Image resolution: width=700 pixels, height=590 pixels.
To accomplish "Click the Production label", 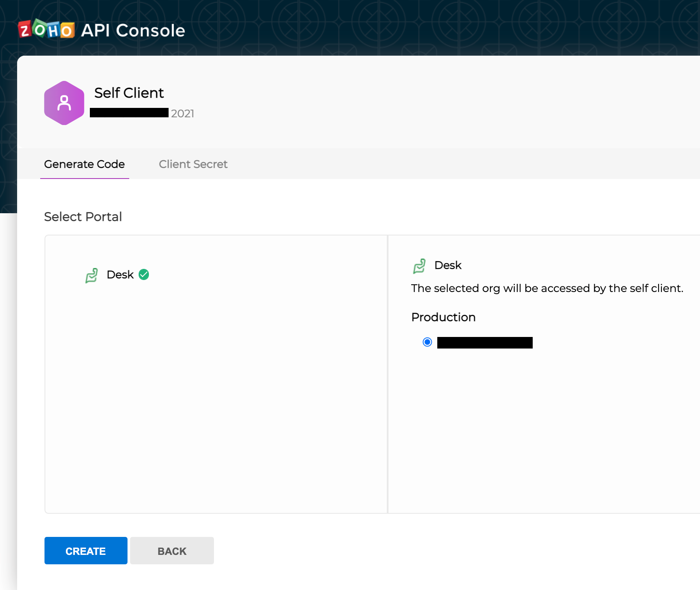I will (443, 317).
